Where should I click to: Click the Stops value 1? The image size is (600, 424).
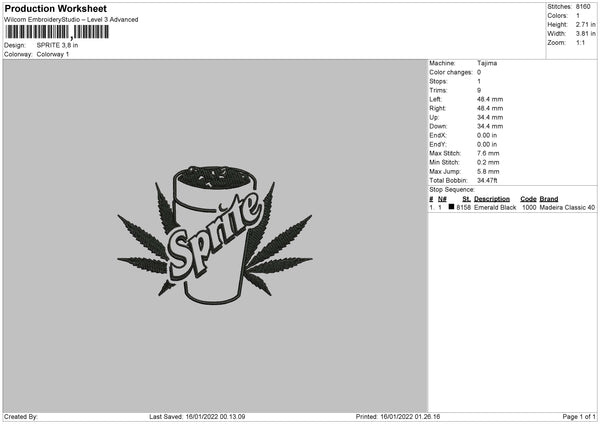click(x=479, y=82)
